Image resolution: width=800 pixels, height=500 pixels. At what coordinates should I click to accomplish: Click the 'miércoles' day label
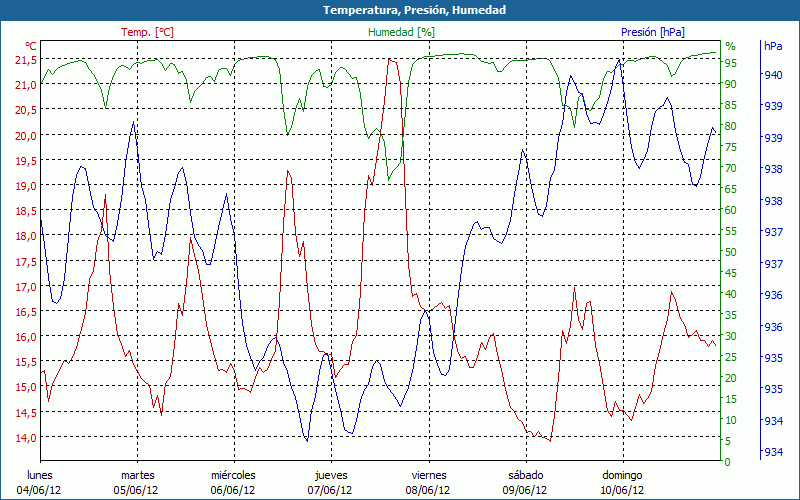pos(233,475)
